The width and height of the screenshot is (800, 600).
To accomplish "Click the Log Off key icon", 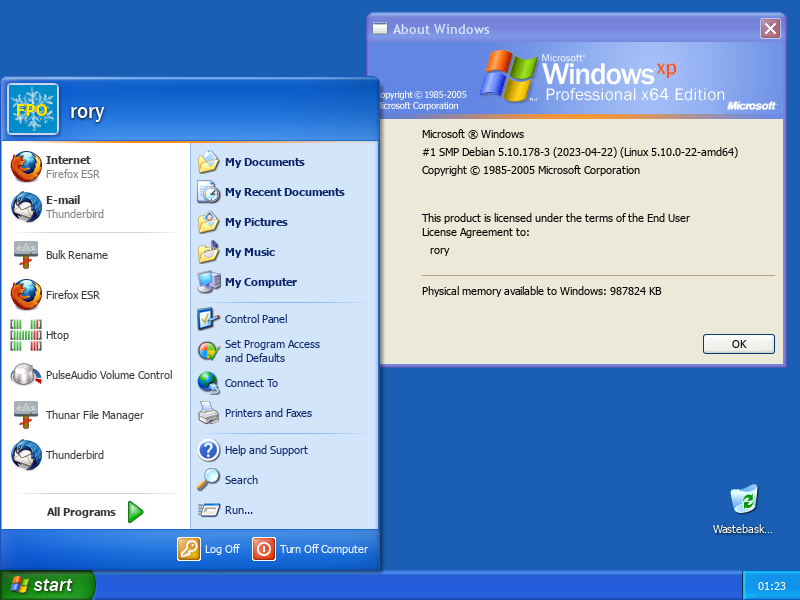I will point(189,549).
